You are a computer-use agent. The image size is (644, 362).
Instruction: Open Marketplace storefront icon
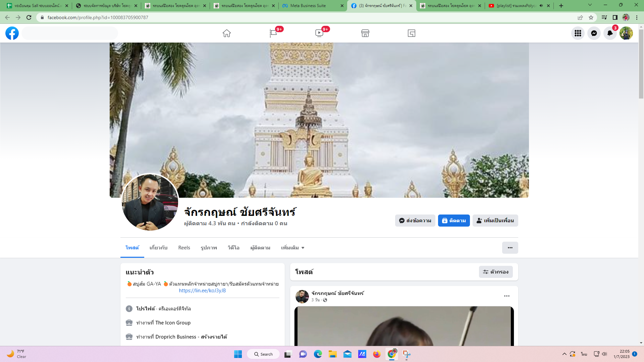(x=365, y=33)
